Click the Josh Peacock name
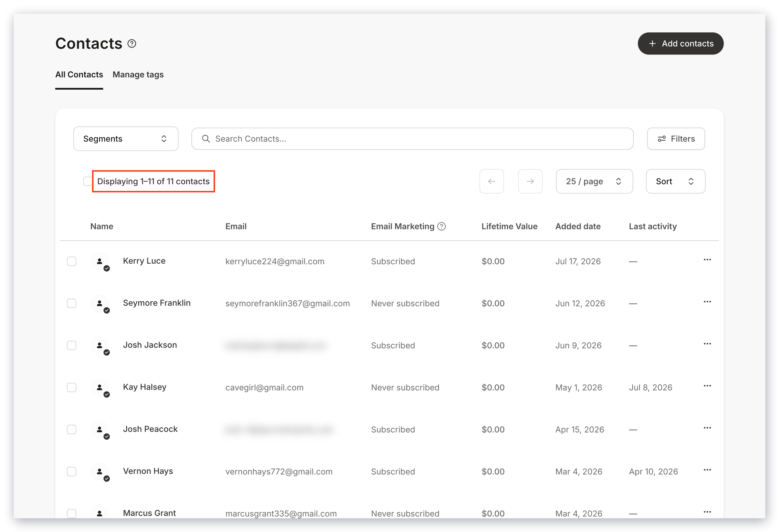 (x=150, y=429)
